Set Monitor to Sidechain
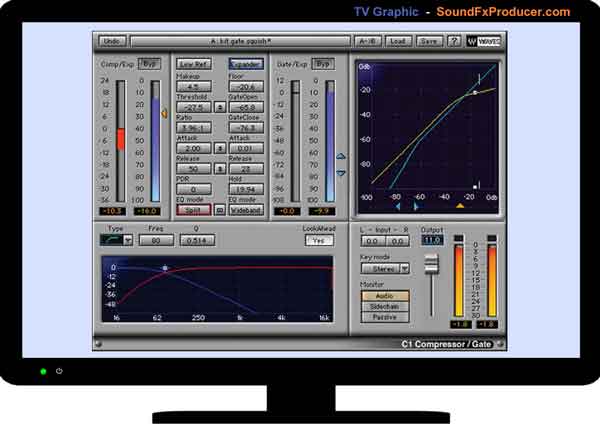This screenshot has height=424, width=600. (385, 307)
